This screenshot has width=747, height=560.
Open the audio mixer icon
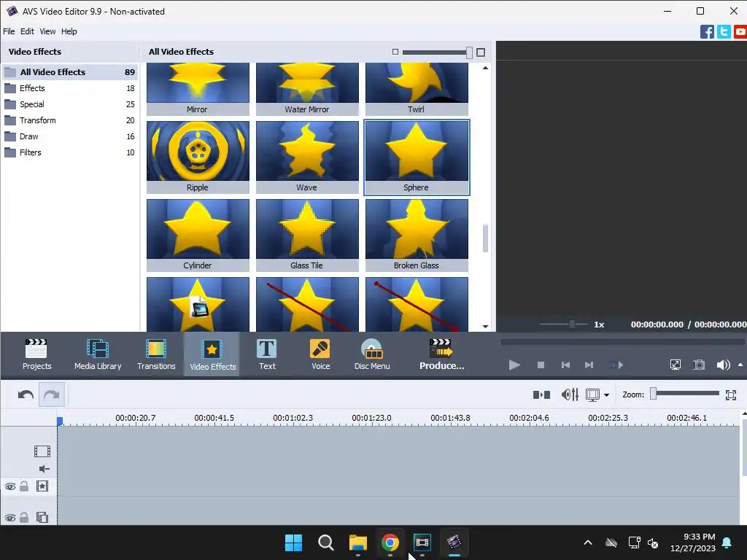(570, 394)
